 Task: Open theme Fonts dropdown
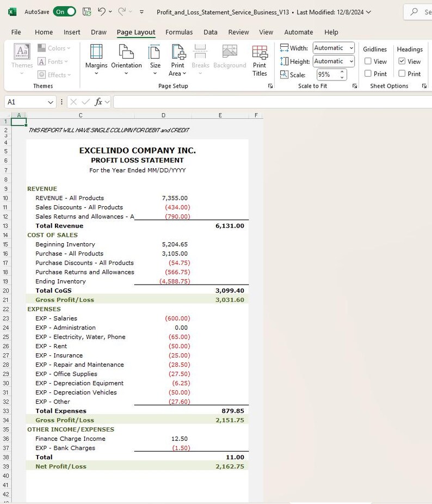tap(53, 62)
